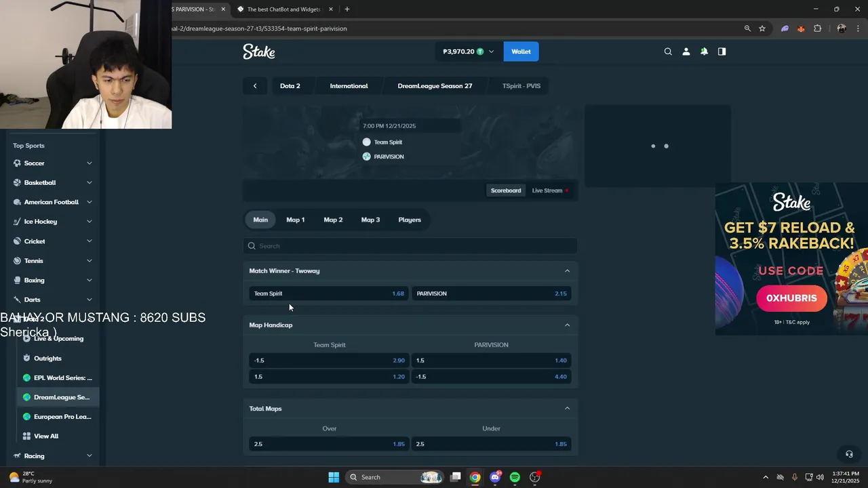Open the DreamLeague Season 27 breadcrumb
This screenshot has width=868, height=488.
[435, 86]
